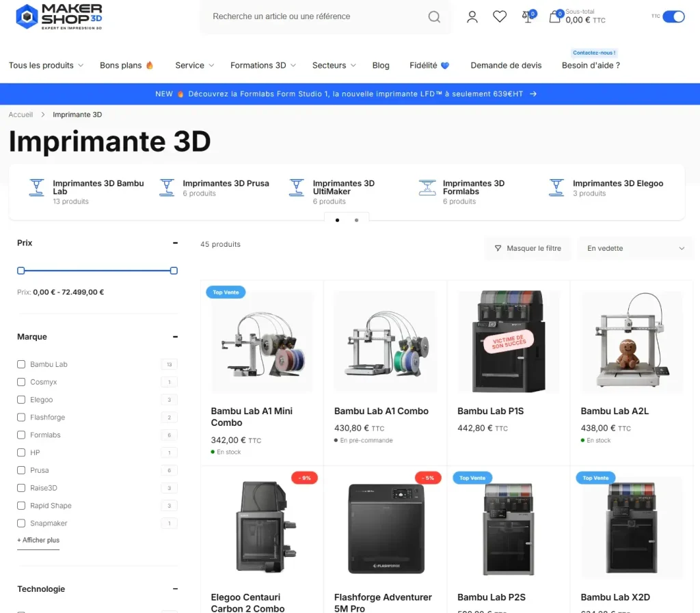The width and height of the screenshot is (700, 613).
Task: Check the Cosmyx brand filter
Action: point(21,382)
